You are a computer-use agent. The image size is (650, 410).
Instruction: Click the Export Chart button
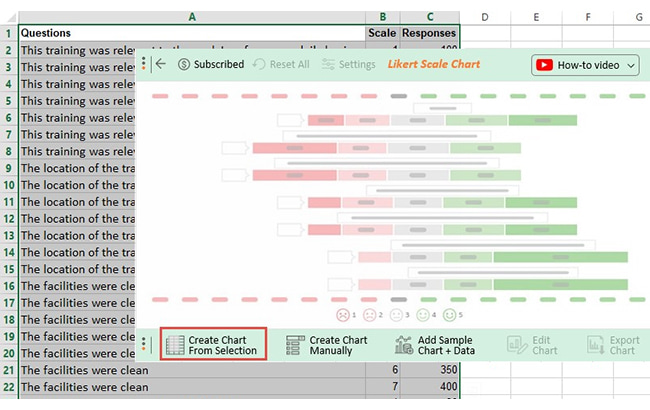click(613, 345)
